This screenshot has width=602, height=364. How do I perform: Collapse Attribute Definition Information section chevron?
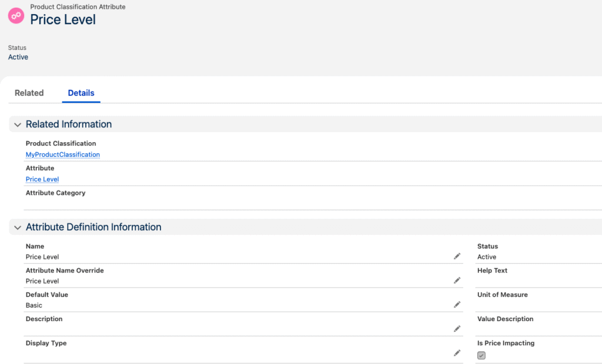pos(18,227)
